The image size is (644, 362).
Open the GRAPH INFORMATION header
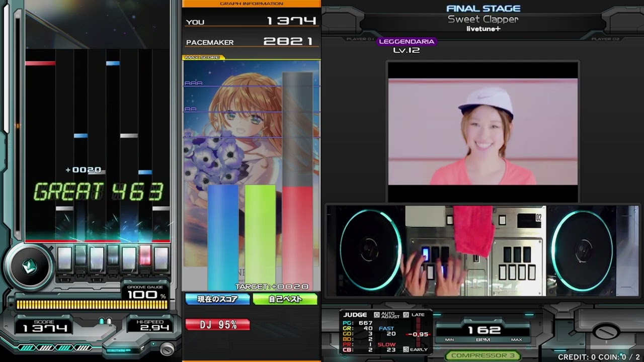251,4
